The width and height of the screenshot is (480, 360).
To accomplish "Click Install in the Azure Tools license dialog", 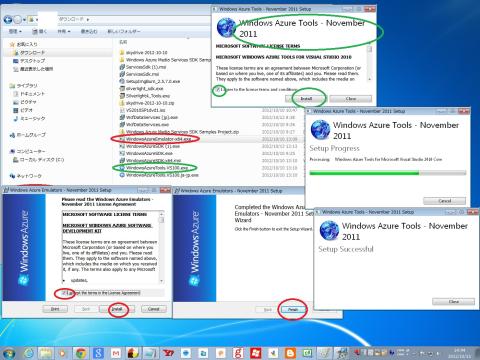I will click(306, 99).
